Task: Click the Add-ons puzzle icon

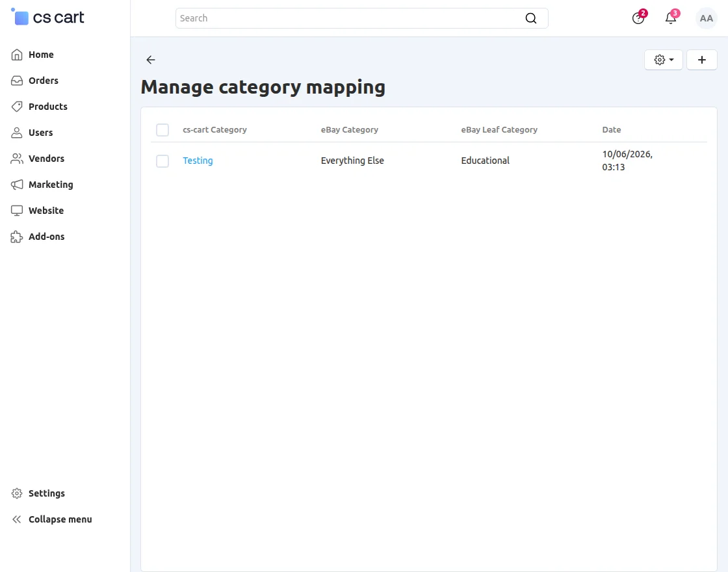Action: tap(17, 237)
